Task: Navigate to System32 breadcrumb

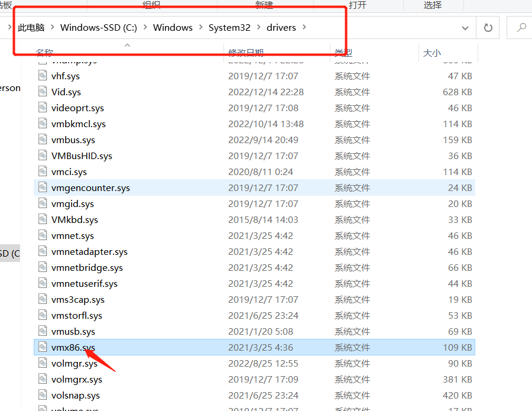Action: pos(229,27)
